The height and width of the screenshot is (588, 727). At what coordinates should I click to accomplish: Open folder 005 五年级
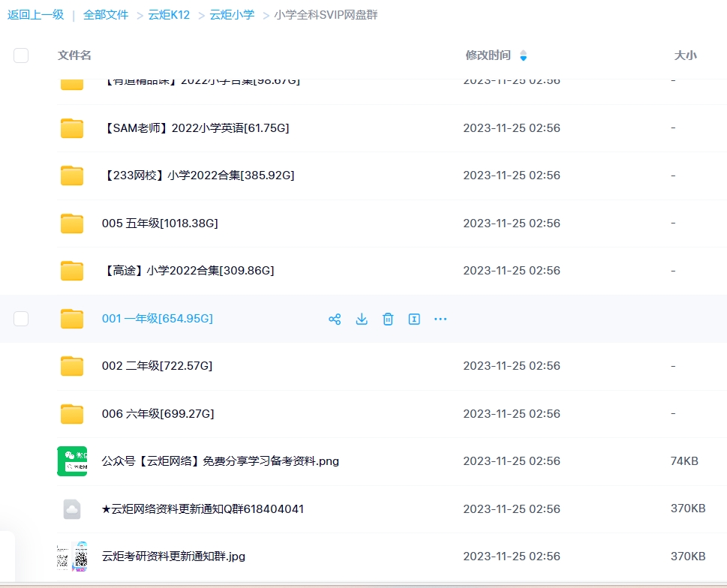click(160, 223)
